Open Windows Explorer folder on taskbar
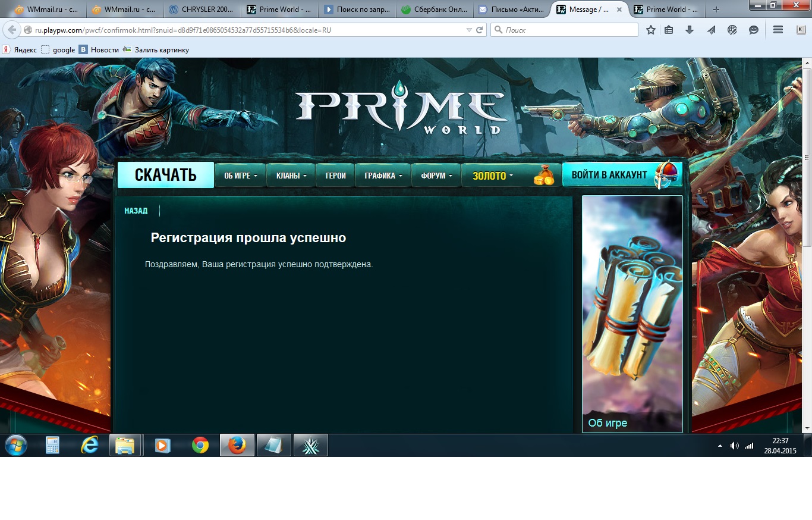The height and width of the screenshot is (520, 812). pos(125,445)
